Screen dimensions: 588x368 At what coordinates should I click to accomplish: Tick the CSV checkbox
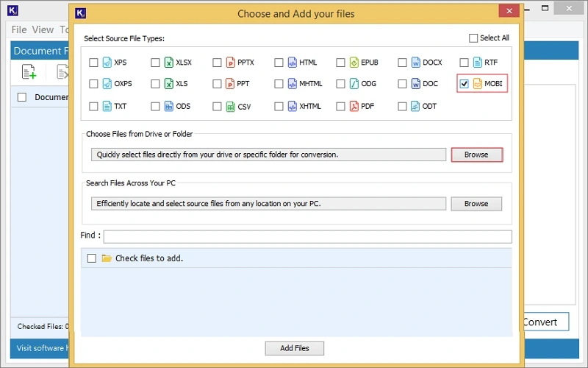[x=217, y=107]
